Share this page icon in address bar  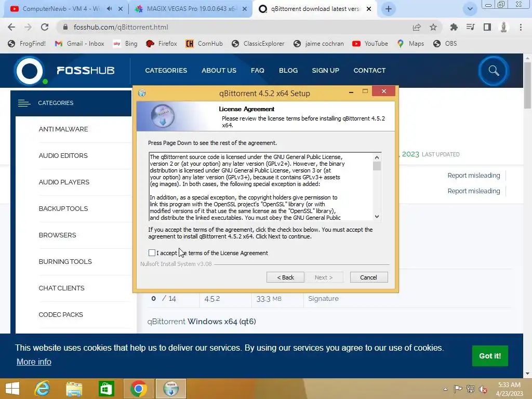pyautogui.click(x=417, y=27)
